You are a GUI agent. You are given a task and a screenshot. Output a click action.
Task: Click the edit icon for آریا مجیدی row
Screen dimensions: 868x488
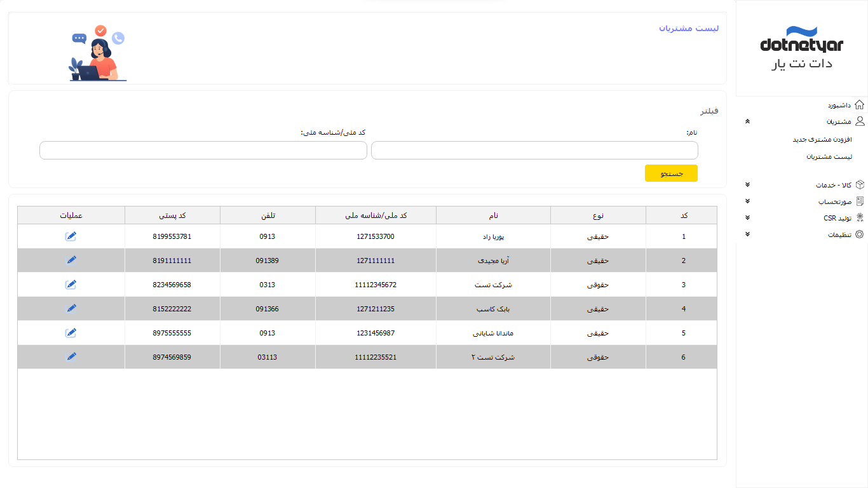click(71, 261)
